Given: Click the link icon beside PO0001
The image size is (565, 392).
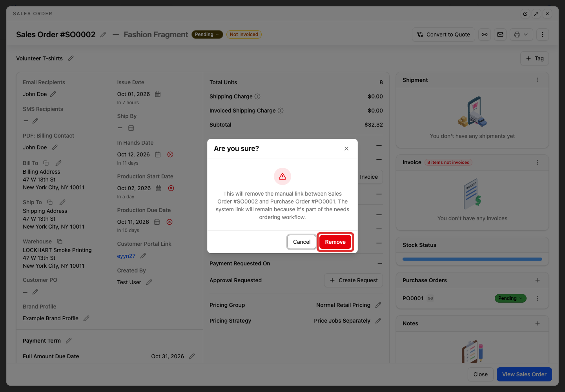Looking at the screenshot, I should click(x=430, y=298).
